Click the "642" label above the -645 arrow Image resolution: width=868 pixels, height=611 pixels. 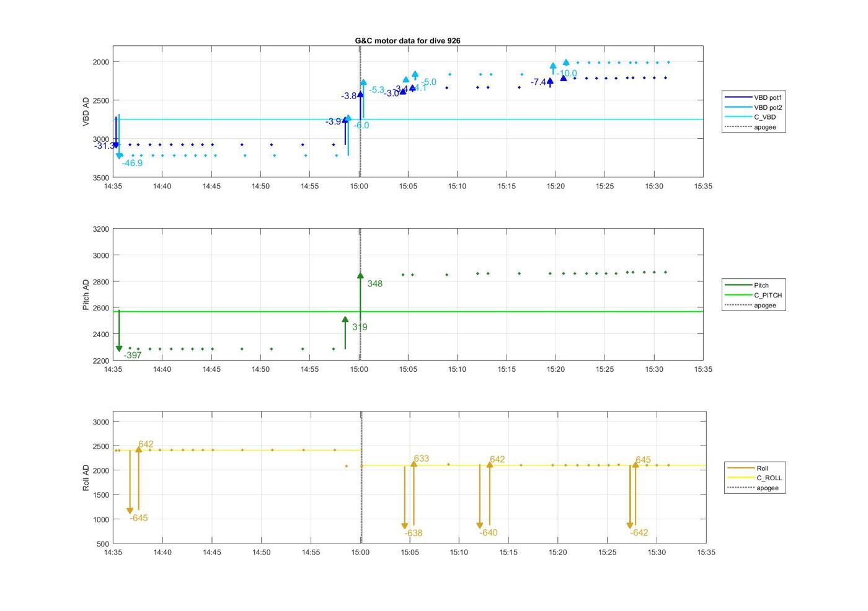[x=146, y=444]
